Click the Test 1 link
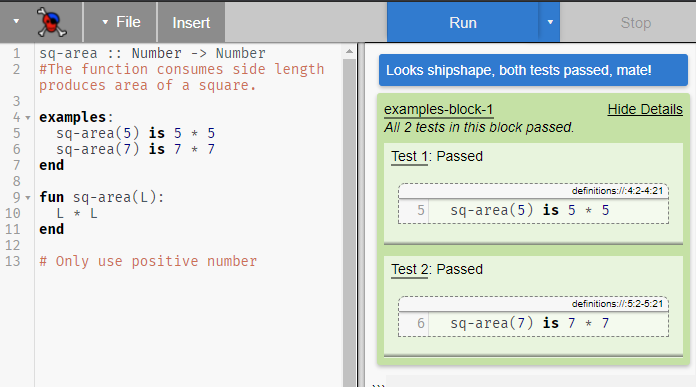This screenshot has height=387, width=696. [409, 157]
